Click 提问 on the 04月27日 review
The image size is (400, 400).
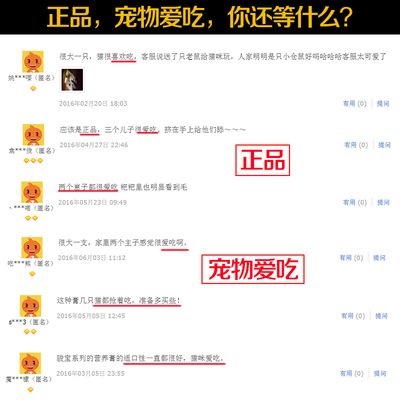pyautogui.click(x=384, y=145)
